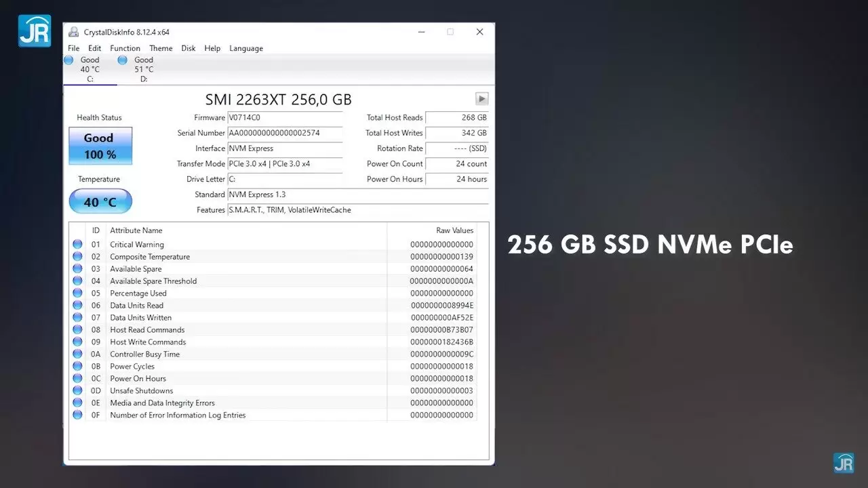Click the 40 °C temperature button
The width and height of the screenshot is (868, 488).
pos(100,202)
